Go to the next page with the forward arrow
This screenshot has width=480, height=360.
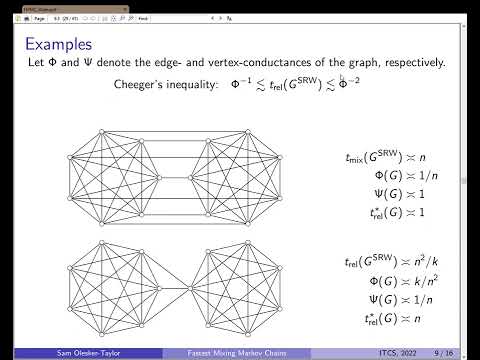(x=93, y=19)
